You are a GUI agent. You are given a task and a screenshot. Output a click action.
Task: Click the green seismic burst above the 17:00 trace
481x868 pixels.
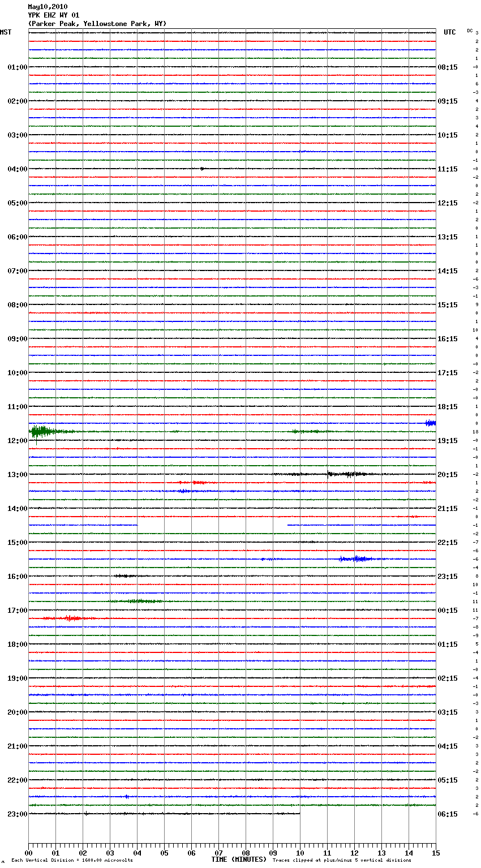[136, 601]
